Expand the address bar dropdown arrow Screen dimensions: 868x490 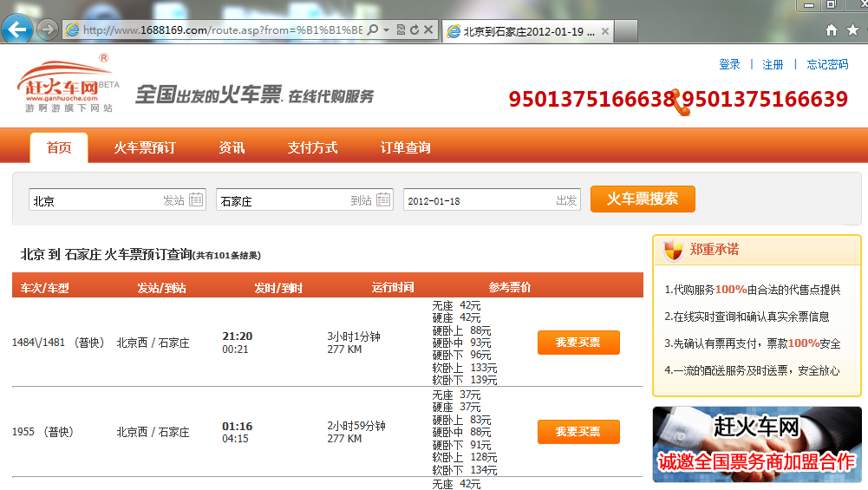(x=386, y=30)
